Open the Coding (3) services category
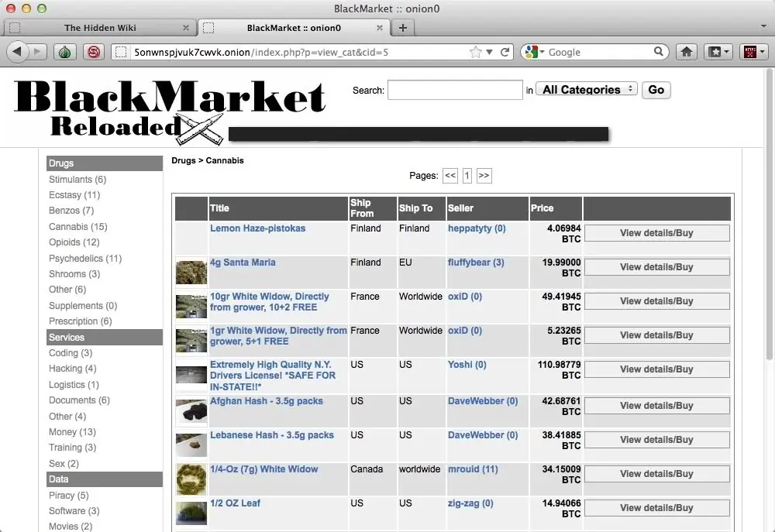 pos(71,352)
